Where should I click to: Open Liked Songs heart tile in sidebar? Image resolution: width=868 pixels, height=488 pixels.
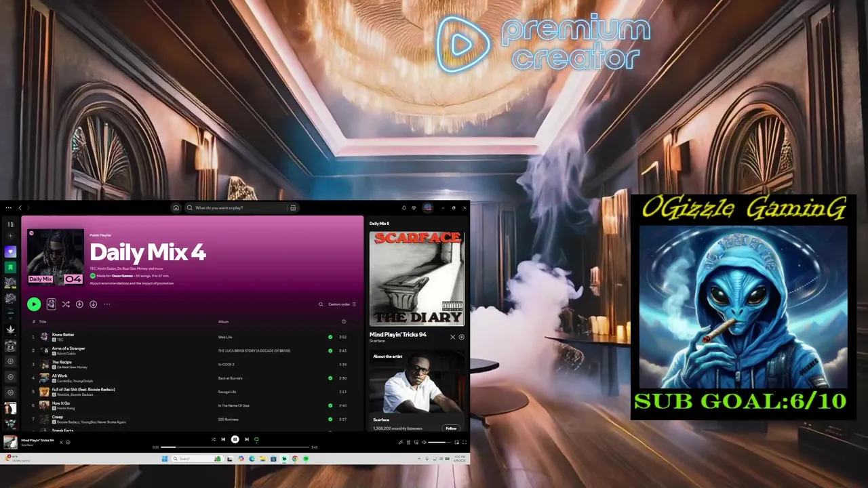[x=10, y=251]
